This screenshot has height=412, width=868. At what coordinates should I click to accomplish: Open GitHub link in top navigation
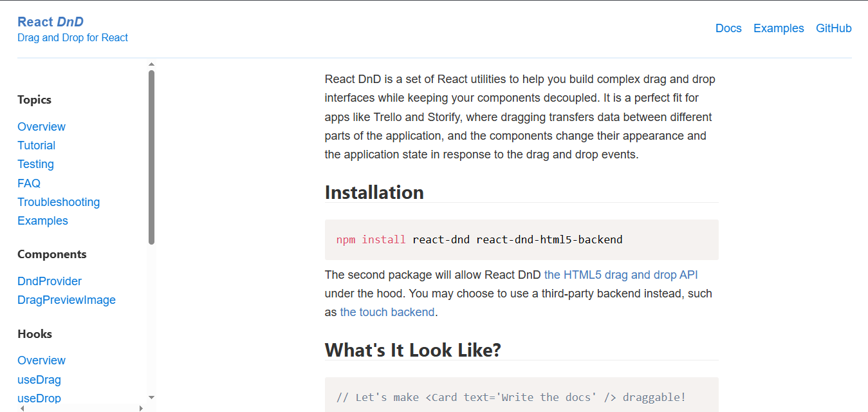[834, 28]
